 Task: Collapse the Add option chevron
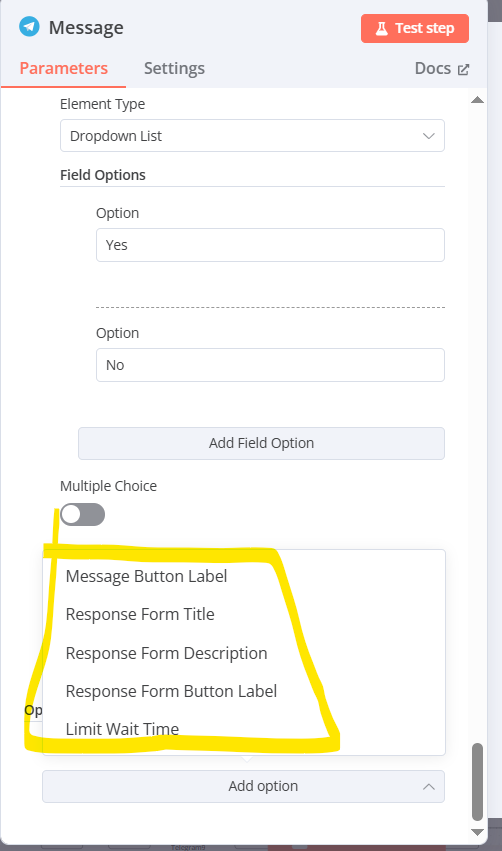(x=429, y=786)
